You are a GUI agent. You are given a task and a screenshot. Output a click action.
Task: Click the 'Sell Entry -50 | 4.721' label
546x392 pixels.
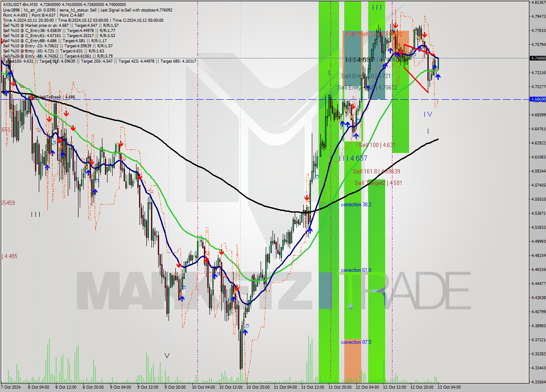pyautogui.click(x=366, y=76)
